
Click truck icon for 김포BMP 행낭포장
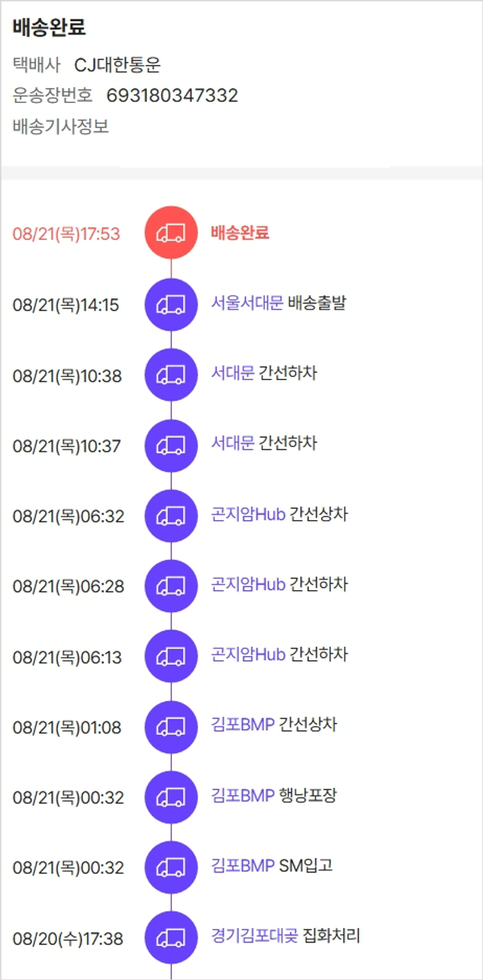click(x=171, y=797)
